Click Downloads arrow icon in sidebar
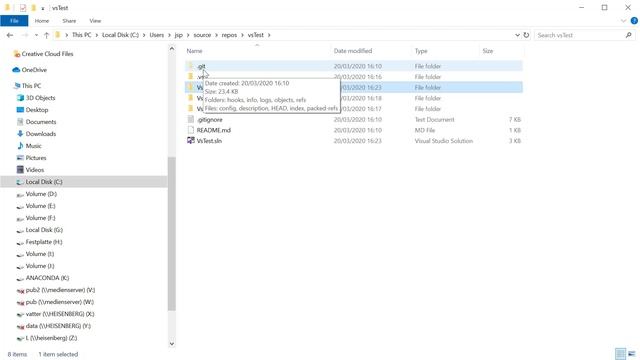This screenshot has width=640, height=360. pos(20,133)
